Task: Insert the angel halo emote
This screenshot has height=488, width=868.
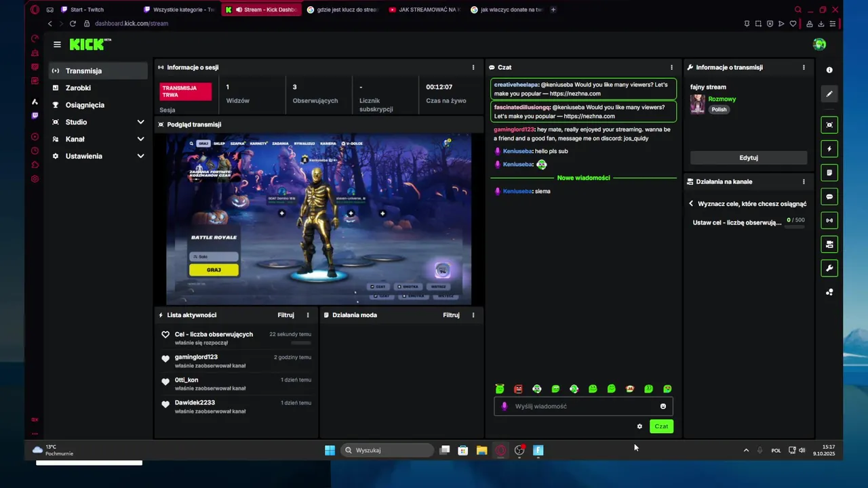Action: (500, 389)
